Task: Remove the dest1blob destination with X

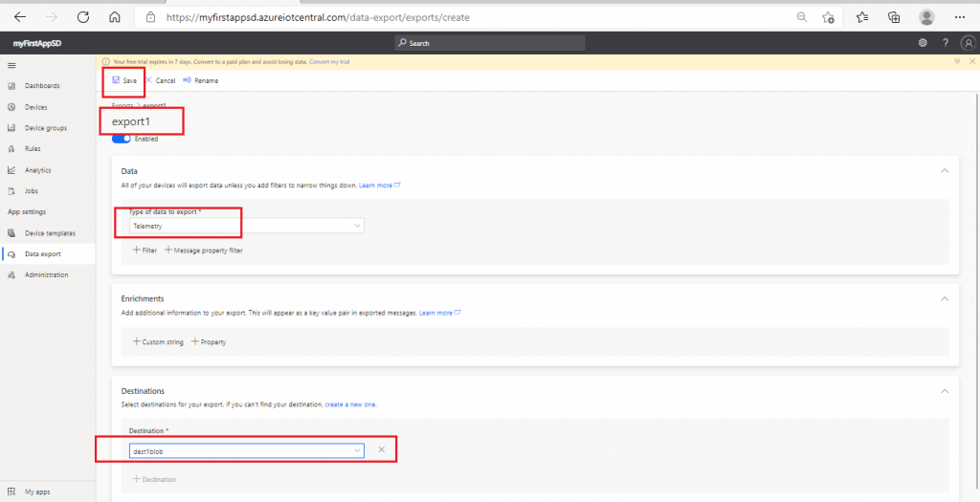Action: click(x=381, y=449)
